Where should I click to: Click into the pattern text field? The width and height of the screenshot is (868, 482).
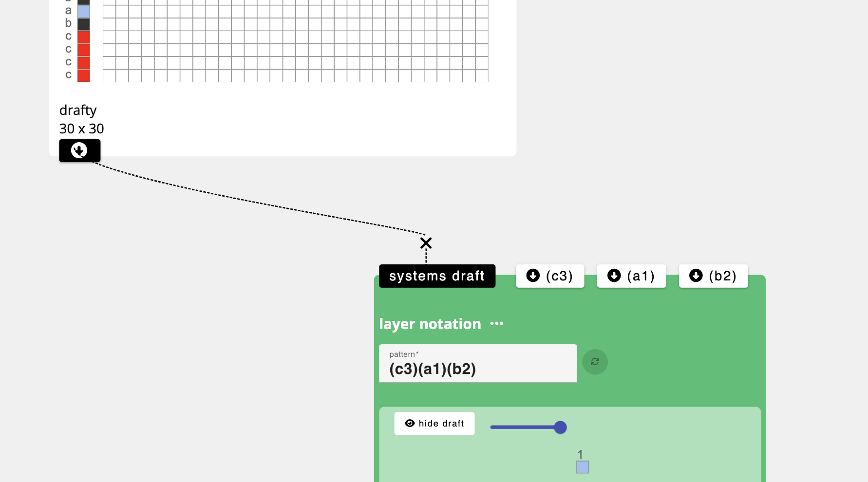pyautogui.click(x=477, y=369)
